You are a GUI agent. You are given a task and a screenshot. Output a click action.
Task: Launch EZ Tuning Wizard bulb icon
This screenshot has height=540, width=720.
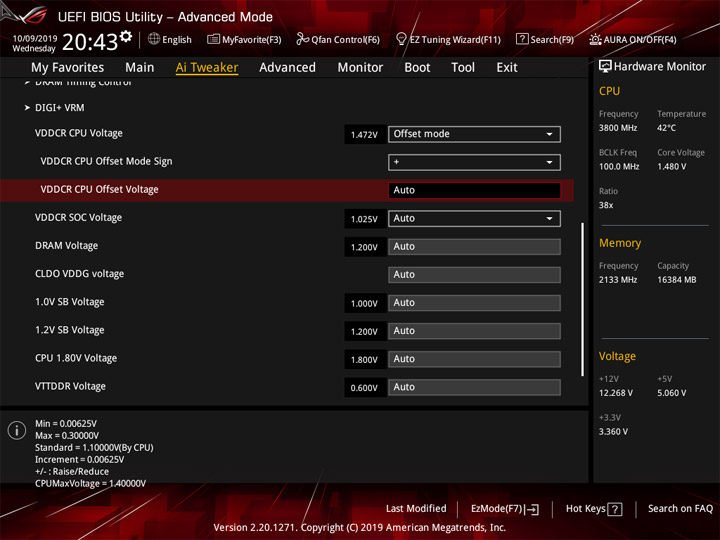(x=401, y=39)
